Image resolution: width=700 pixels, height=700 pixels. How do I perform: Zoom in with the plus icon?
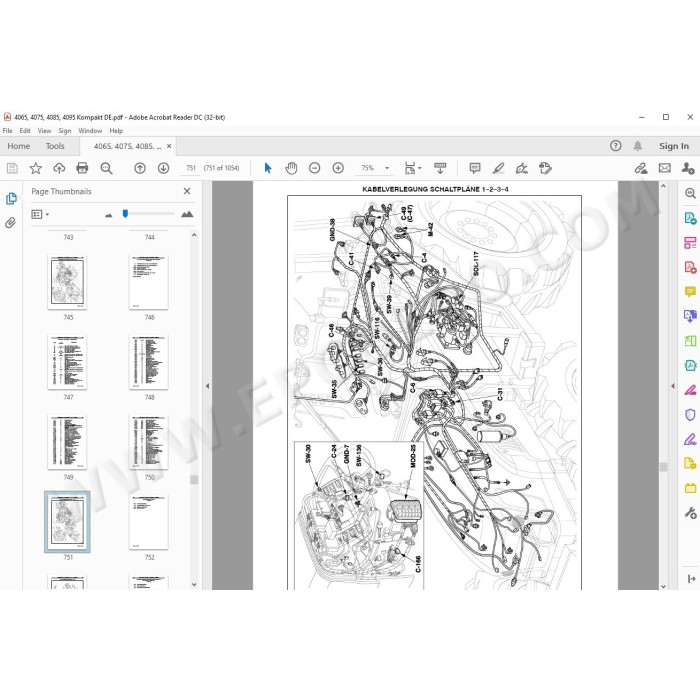338,168
